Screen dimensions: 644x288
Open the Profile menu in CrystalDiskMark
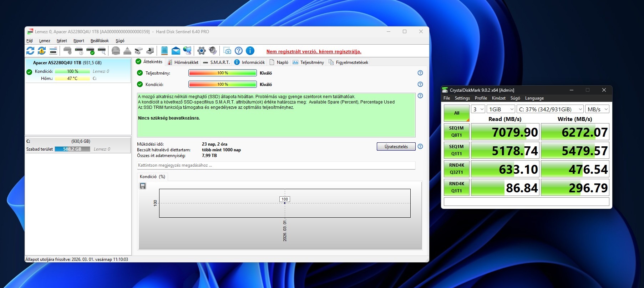click(x=481, y=98)
